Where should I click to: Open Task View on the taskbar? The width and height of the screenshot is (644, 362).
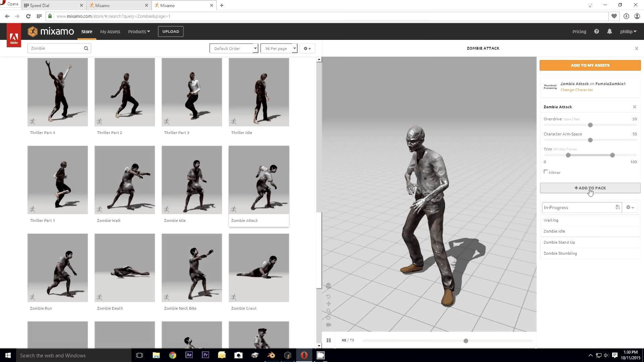(140, 355)
